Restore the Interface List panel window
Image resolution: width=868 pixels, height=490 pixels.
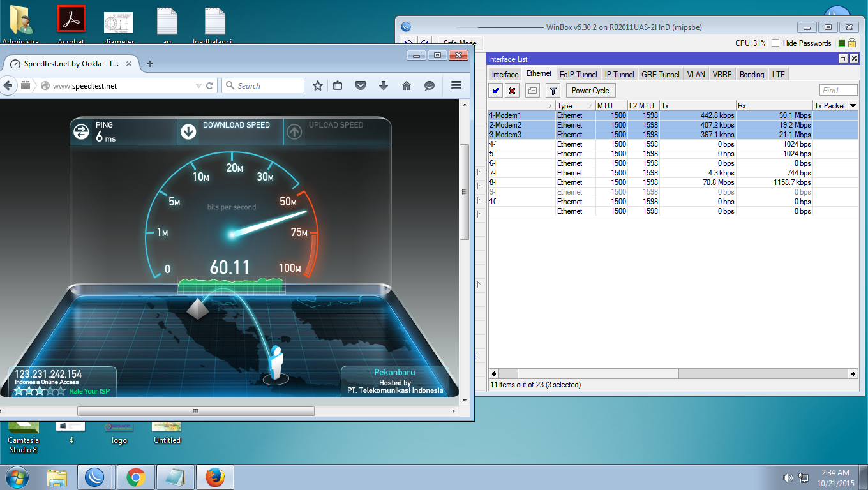click(x=843, y=59)
